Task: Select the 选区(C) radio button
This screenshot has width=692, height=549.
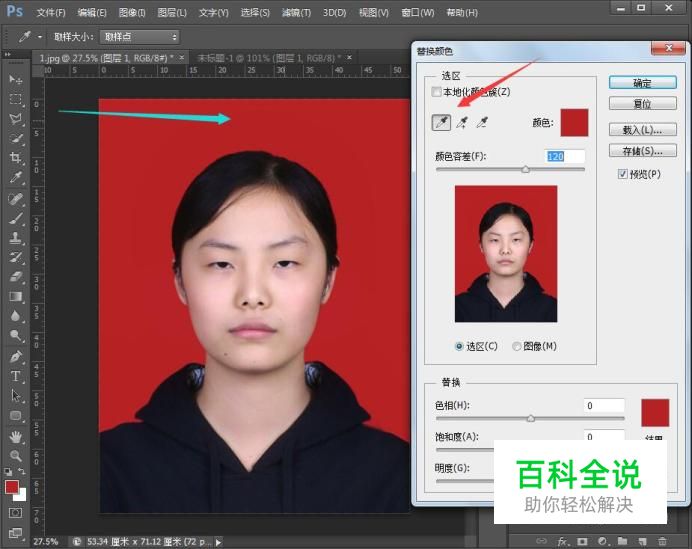Action: click(x=460, y=346)
